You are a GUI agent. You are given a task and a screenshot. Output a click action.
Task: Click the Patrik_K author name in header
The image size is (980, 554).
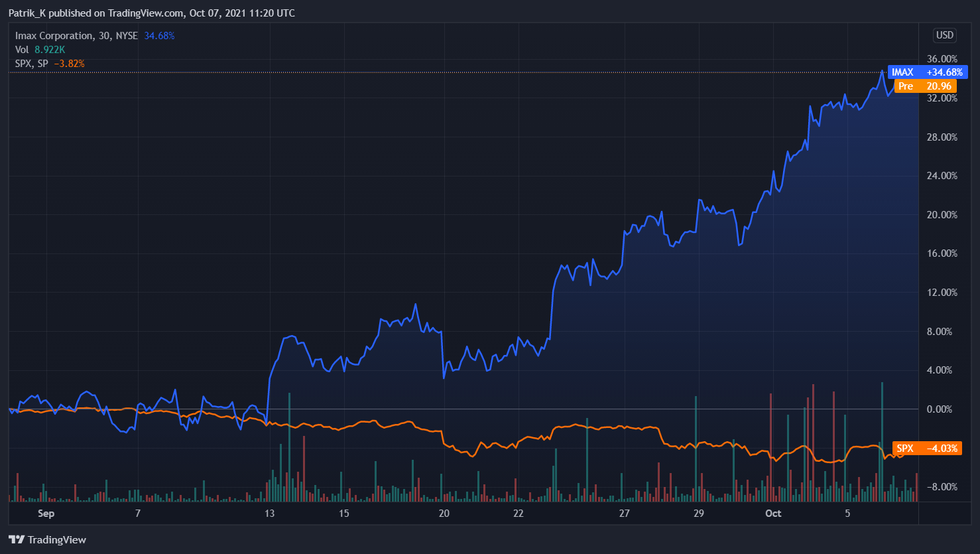(x=27, y=13)
